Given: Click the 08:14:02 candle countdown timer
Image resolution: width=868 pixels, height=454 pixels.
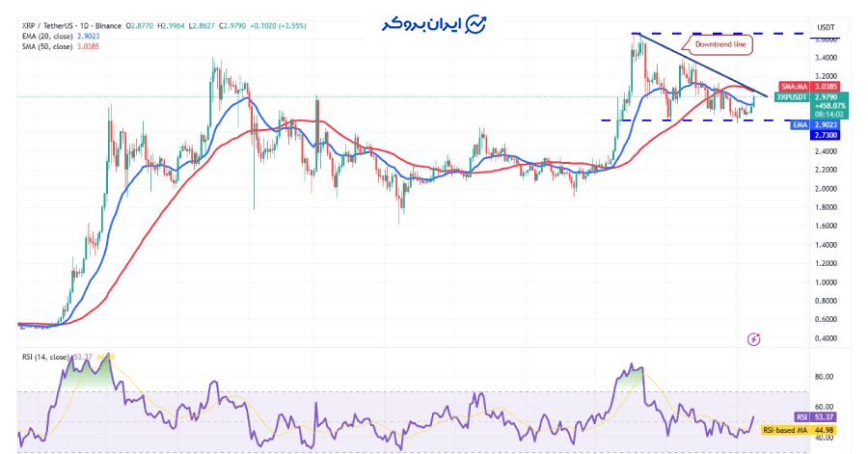Looking at the screenshot, I should click(826, 115).
